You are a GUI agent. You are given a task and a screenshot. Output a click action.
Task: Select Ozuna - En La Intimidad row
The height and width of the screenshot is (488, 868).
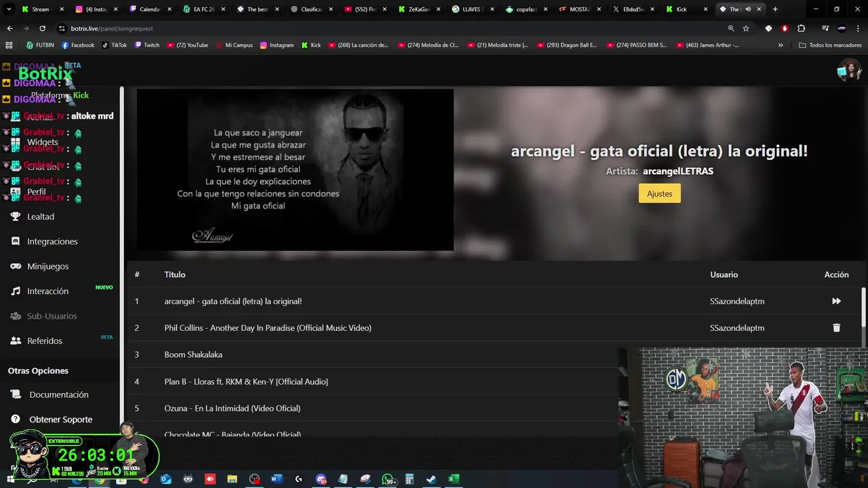tap(373, 408)
